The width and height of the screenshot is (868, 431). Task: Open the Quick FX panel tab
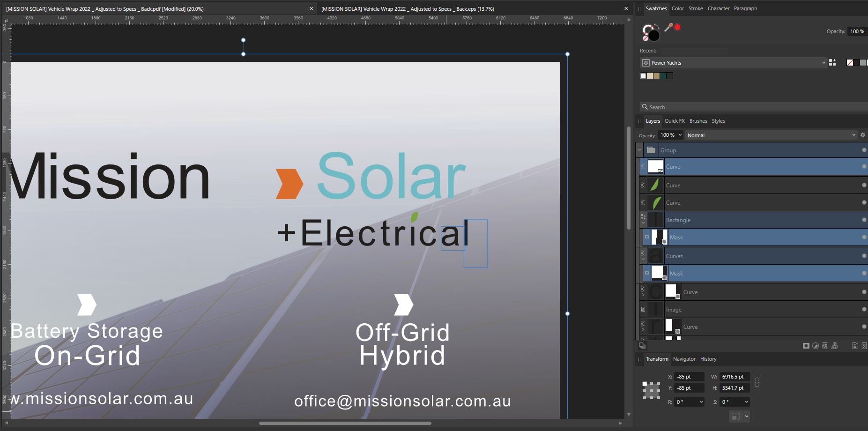pyautogui.click(x=675, y=121)
